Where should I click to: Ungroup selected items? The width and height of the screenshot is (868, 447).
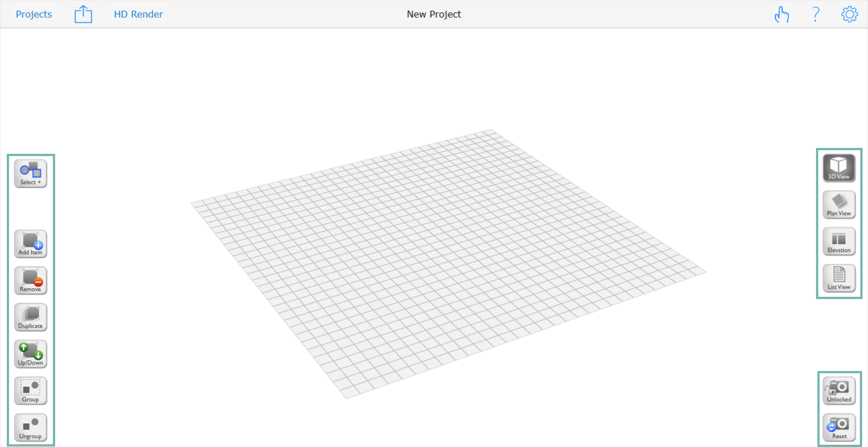pos(30,428)
